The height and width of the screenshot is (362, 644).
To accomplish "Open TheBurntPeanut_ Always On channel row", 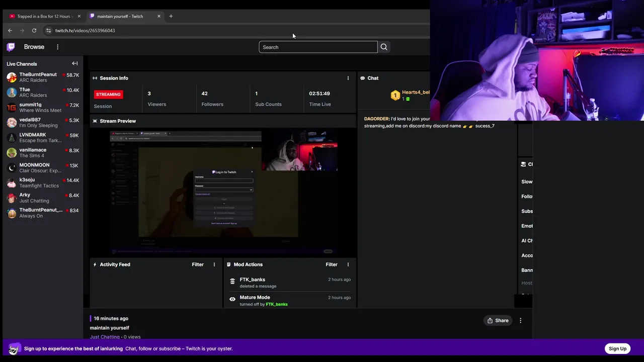I will point(43,213).
